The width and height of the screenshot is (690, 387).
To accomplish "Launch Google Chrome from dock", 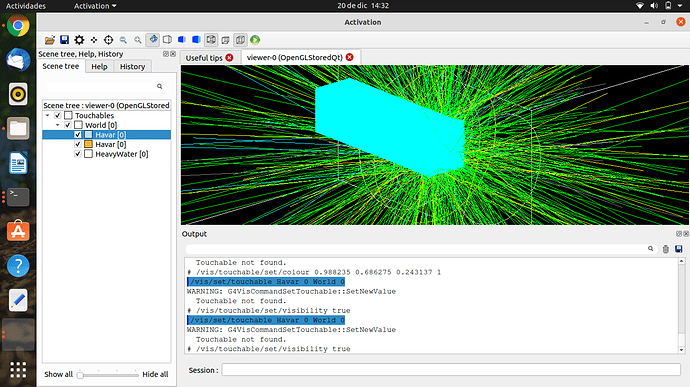I will tap(18, 26).
